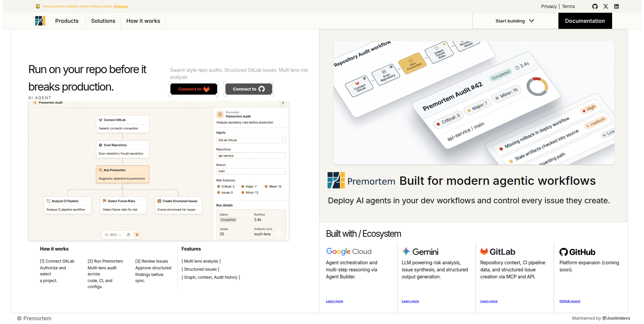The image size is (644, 324).
Task: Expand the Start building dropdown
Action: (x=515, y=21)
